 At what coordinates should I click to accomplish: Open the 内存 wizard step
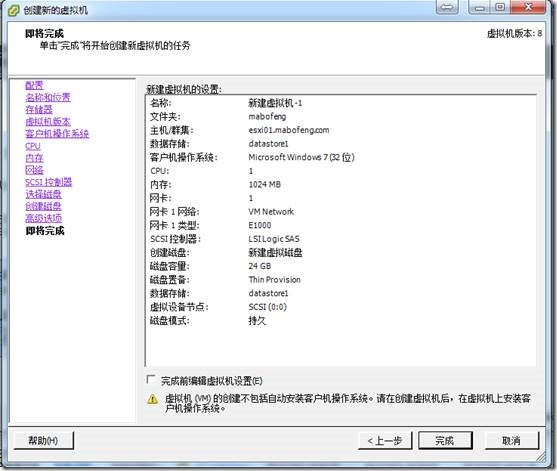[x=34, y=158]
